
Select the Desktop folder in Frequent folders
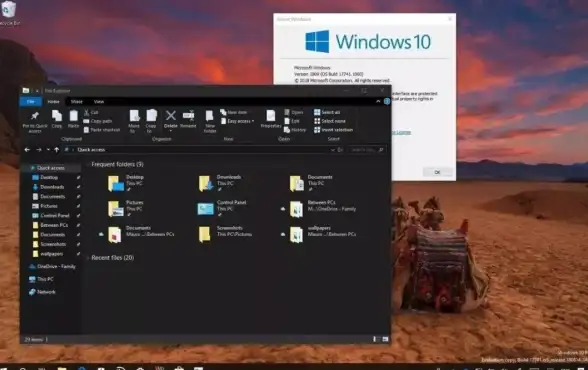point(126,183)
